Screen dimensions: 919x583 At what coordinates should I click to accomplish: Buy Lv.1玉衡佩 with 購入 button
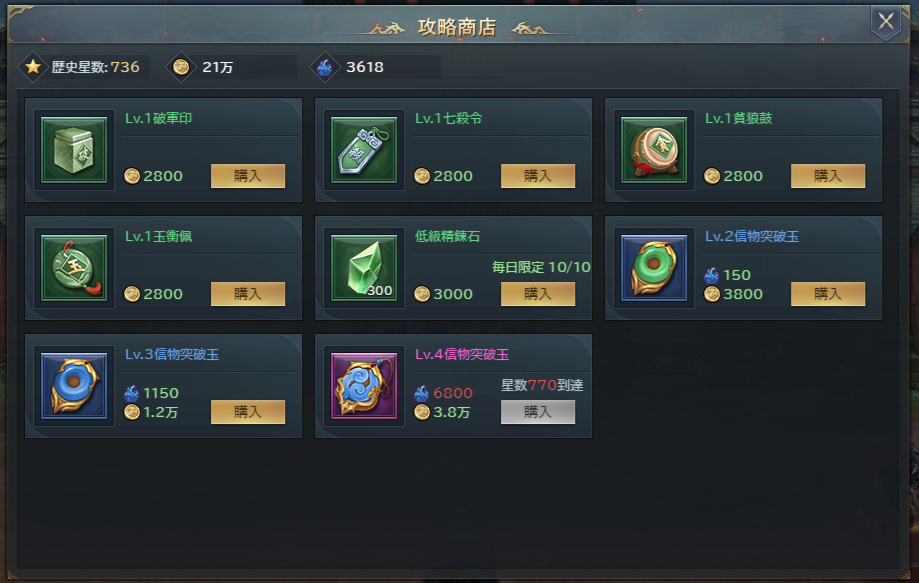248,294
